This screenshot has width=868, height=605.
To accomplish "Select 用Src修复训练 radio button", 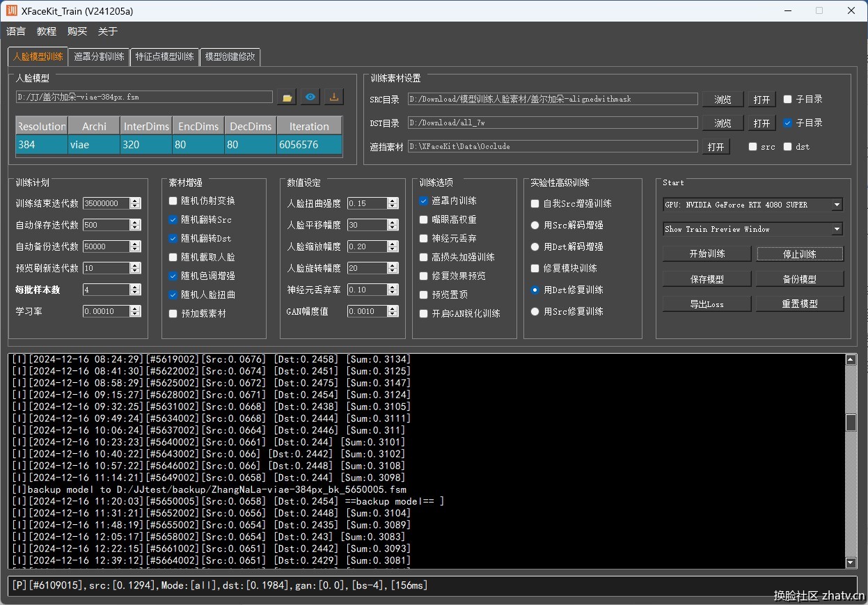I will point(535,311).
